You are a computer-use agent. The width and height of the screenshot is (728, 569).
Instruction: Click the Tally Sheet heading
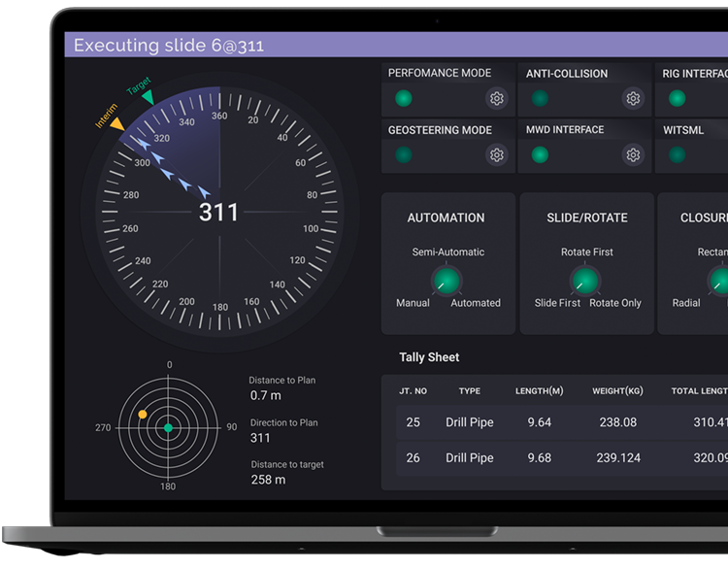point(429,357)
